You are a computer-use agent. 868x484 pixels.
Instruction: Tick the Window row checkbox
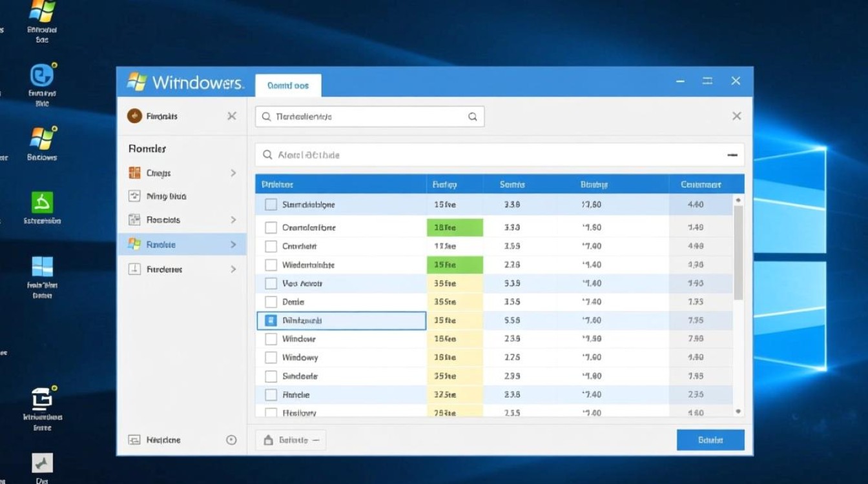[x=270, y=339]
